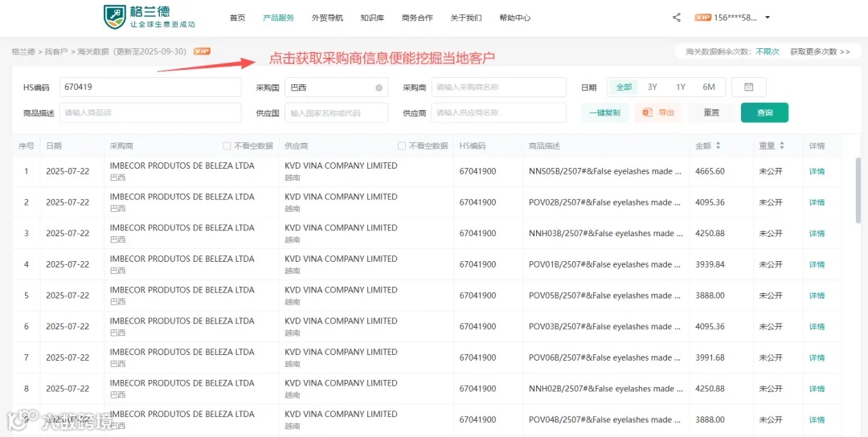
Task: Open 详情 for row 6
Action: tap(817, 326)
